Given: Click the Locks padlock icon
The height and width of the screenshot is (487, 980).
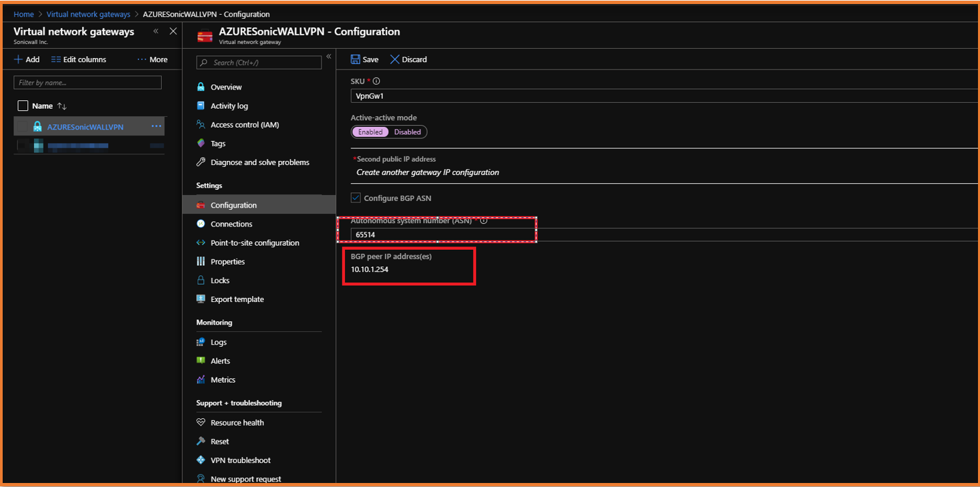Looking at the screenshot, I should click(x=201, y=280).
